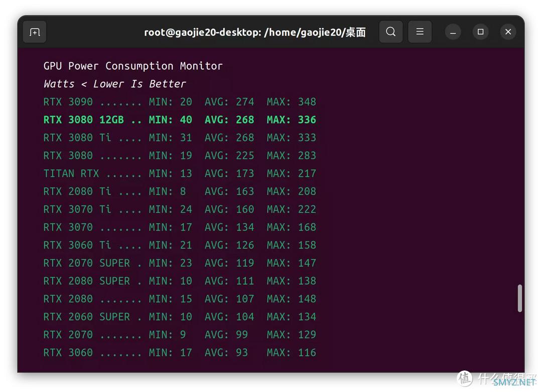Viewport: 542px width, 392px height.
Task: Select the RTX 3080 Ti row label
Action: 77,138
